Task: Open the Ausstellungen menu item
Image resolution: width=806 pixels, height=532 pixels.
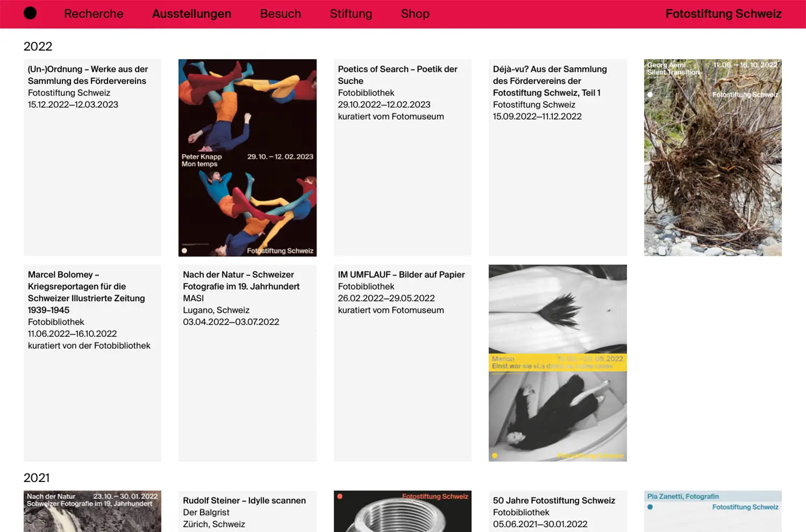Action: point(192,14)
